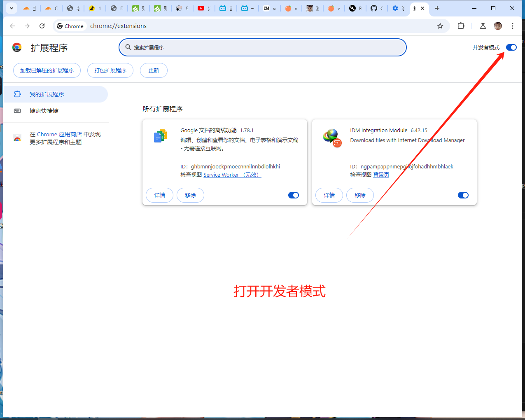Click the 加载已解压的扩展程序 button
Image resolution: width=525 pixels, height=420 pixels.
click(47, 70)
